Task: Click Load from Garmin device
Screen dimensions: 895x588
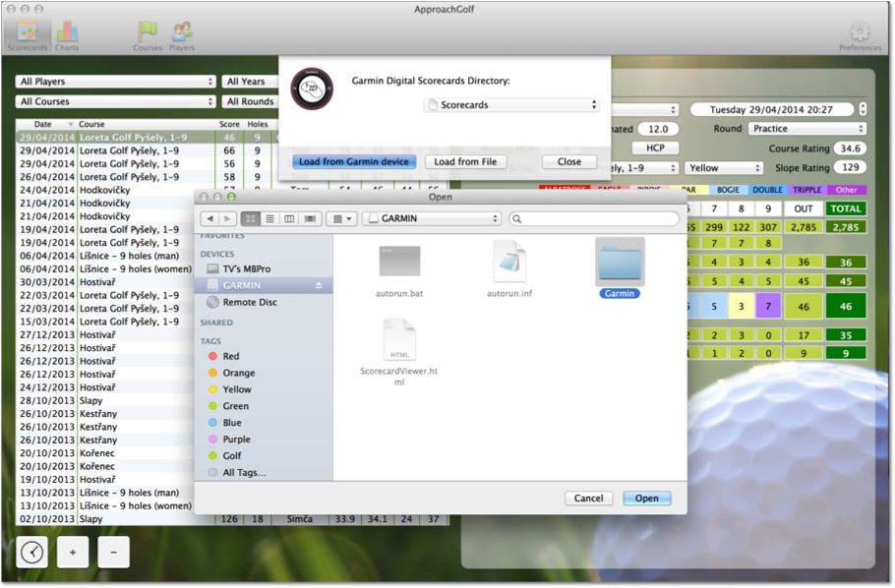Action: [354, 162]
